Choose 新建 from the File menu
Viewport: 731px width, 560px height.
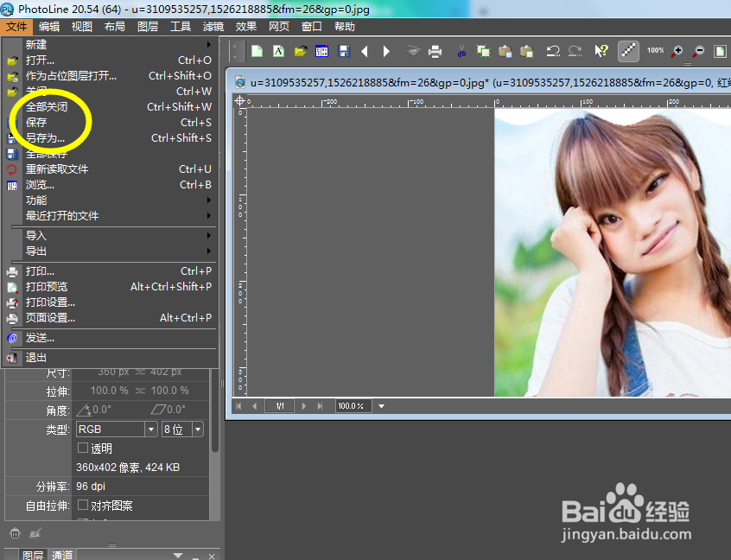111,45
